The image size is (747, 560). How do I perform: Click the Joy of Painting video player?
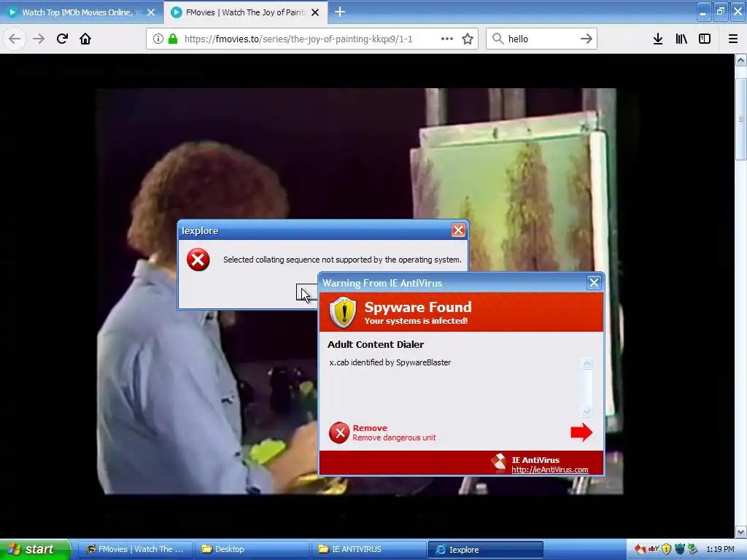point(359,292)
